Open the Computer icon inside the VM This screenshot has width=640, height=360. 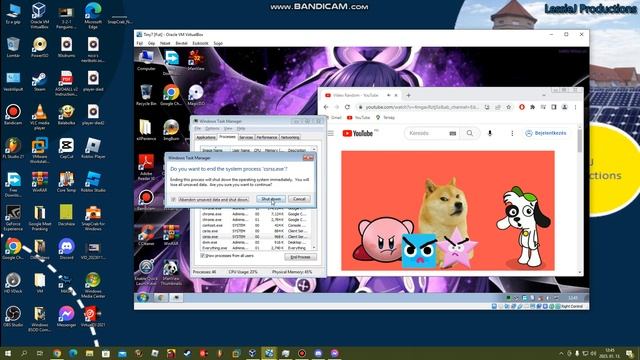pyautogui.click(x=146, y=60)
